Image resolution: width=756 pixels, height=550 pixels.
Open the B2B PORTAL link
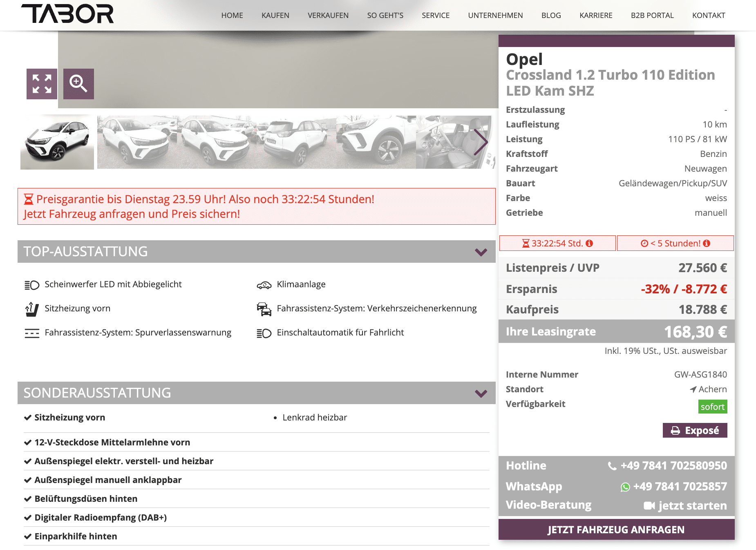[x=652, y=16]
